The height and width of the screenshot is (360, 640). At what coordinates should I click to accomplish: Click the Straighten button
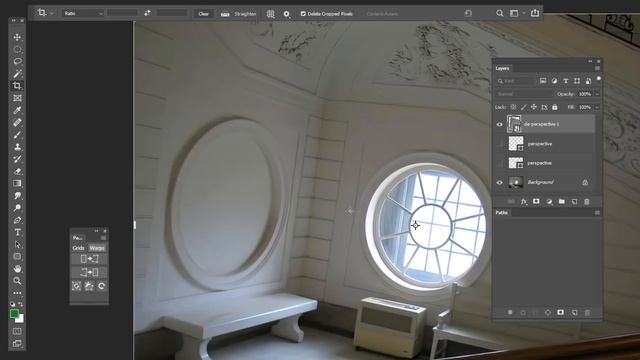pos(239,13)
